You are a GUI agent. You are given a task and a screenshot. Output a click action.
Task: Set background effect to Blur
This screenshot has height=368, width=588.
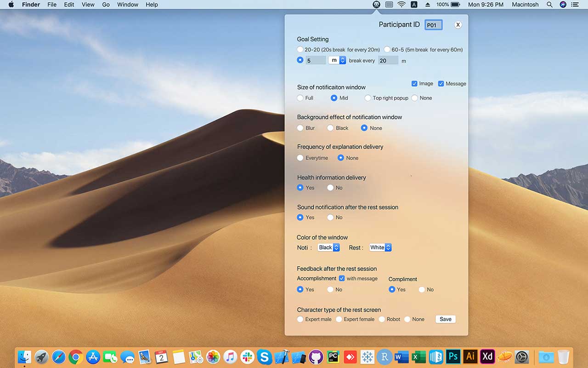pyautogui.click(x=300, y=128)
